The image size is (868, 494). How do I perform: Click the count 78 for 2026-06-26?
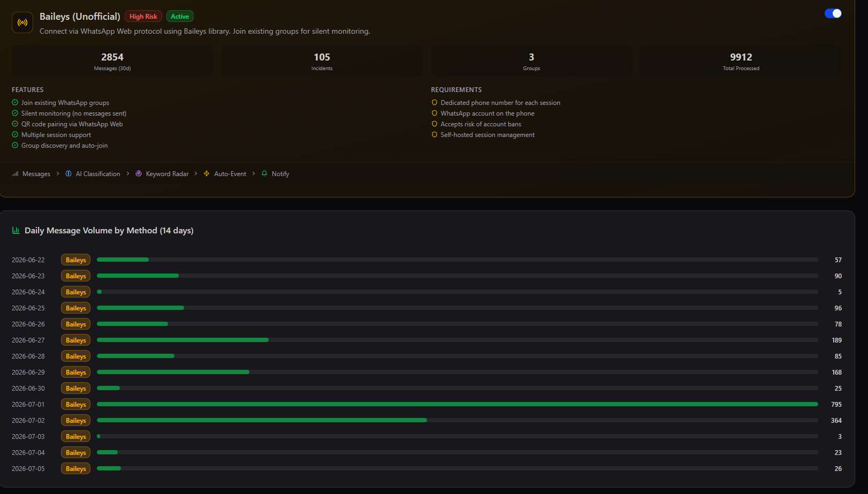click(x=838, y=324)
